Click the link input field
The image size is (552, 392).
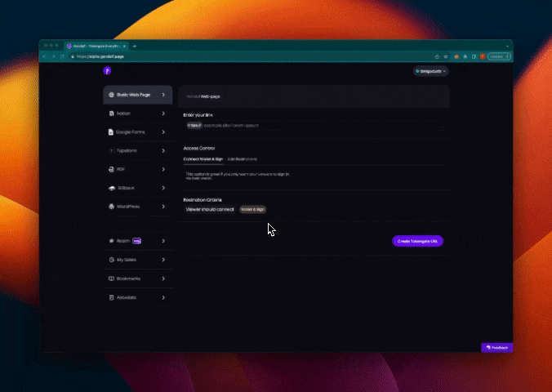314,126
